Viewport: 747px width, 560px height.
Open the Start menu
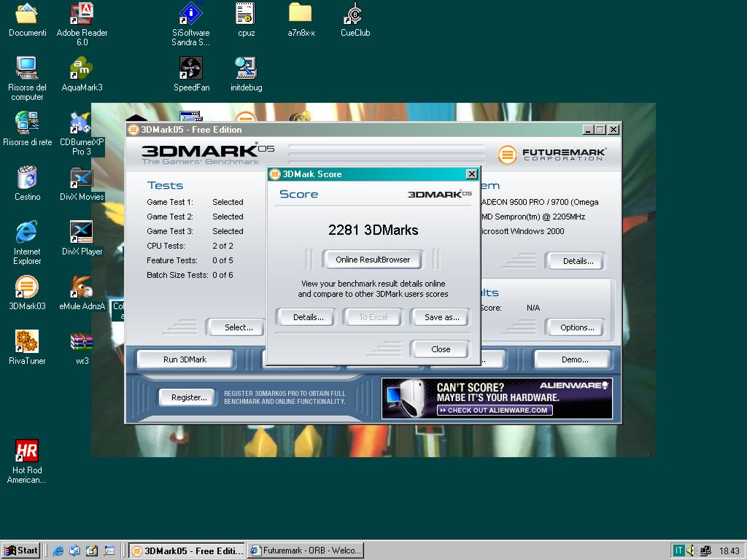pyautogui.click(x=20, y=551)
